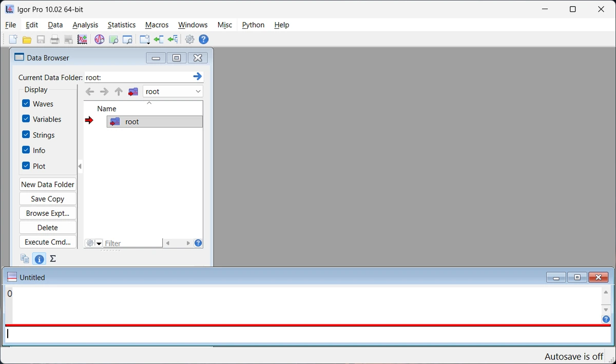Click the help icon next to Filter field

[x=198, y=243]
